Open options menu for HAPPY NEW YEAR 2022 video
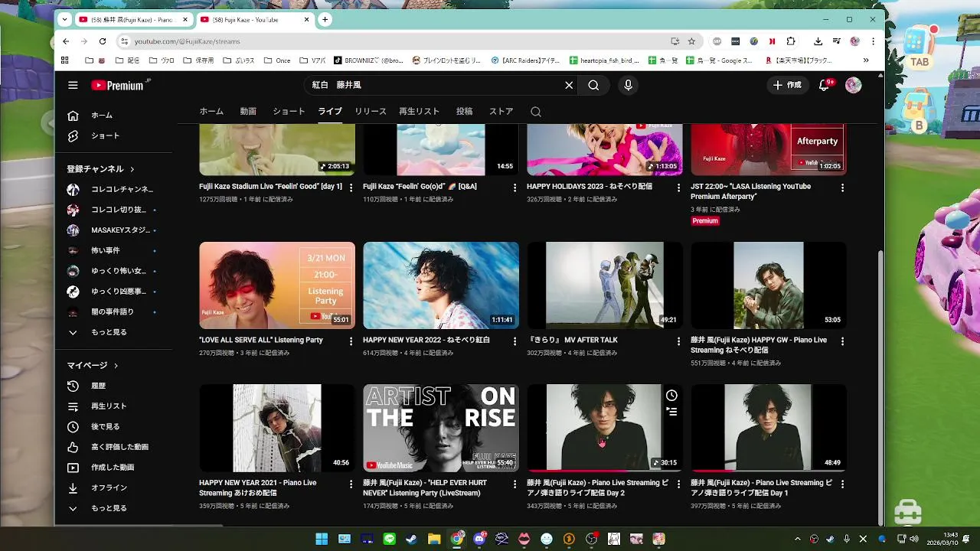Image resolution: width=980 pixels, height=551 pixels. (515, 341)
